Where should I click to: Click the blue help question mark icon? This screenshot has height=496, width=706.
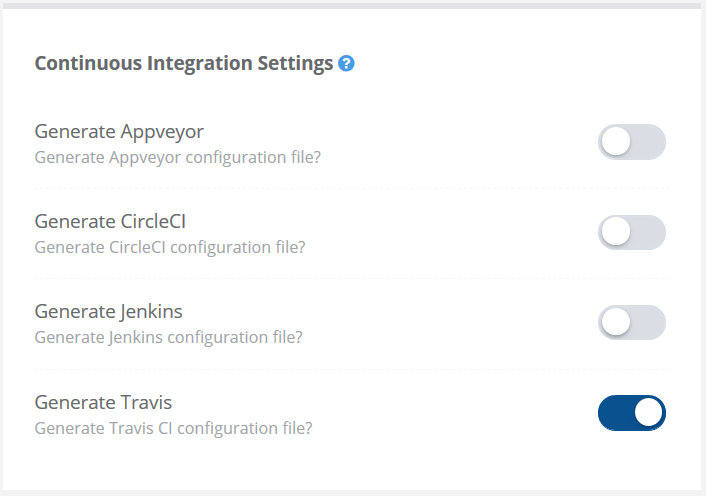point(347,64)
